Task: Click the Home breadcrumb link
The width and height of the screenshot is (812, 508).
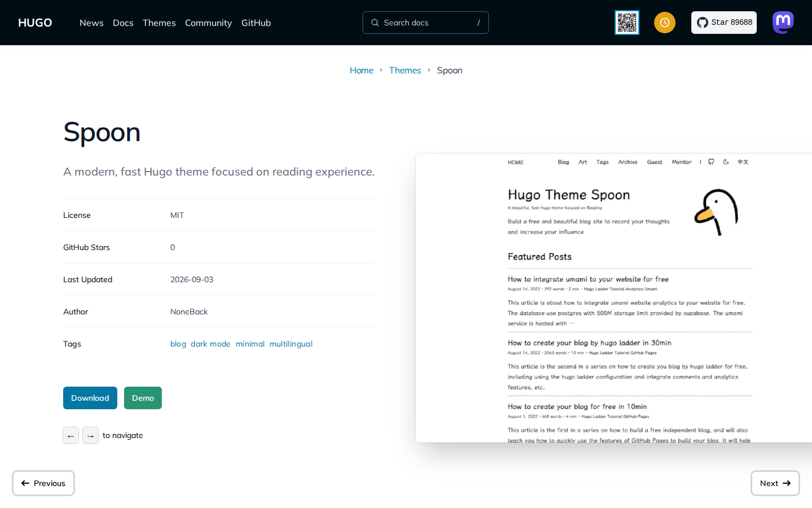Action: [x=361, y=70]
